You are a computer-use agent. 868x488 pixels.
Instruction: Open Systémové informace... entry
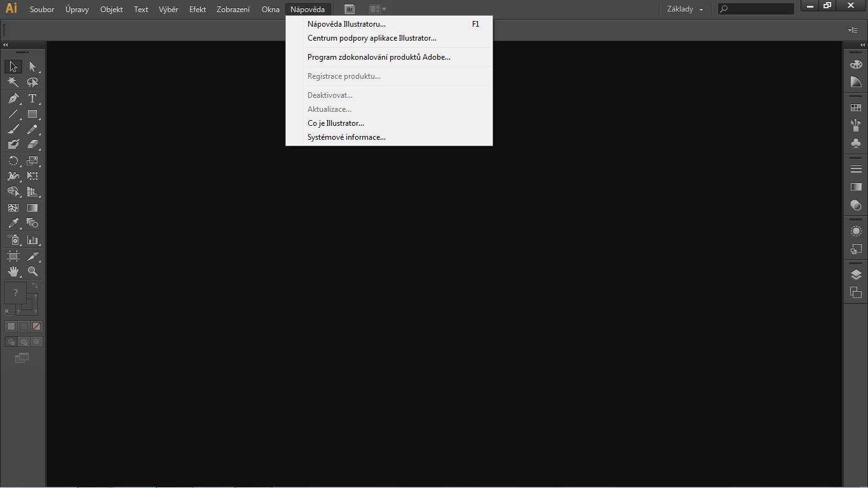pyautogui.click(x=389, y=137)
